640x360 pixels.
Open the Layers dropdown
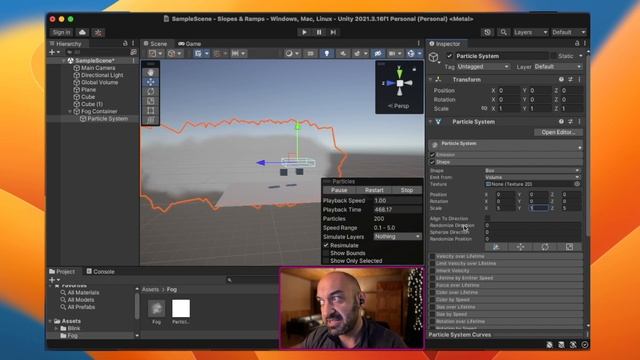click(x=530, y=32)
